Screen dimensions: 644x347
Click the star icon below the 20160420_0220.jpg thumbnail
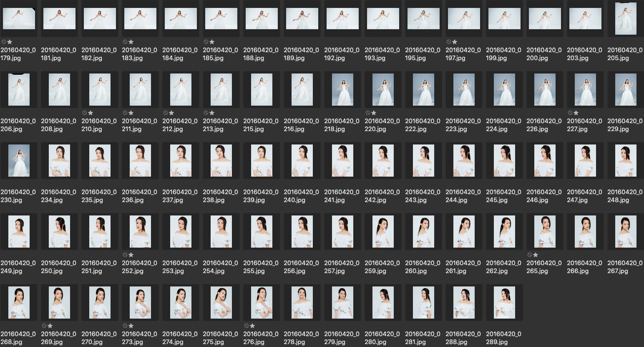point(374,113)
